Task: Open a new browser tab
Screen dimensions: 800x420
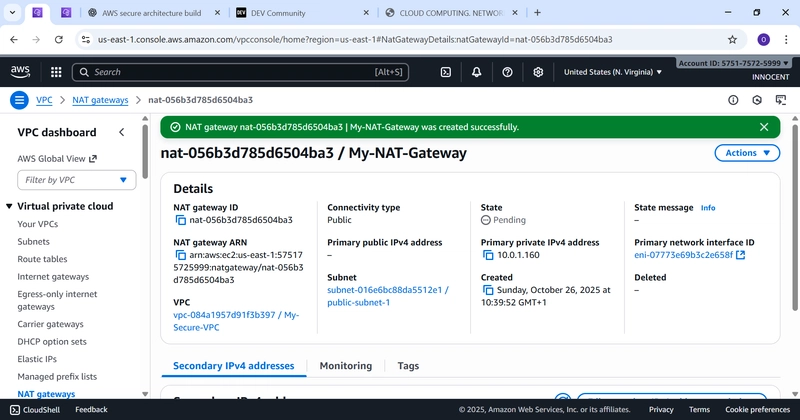Action: click(537, 13)
